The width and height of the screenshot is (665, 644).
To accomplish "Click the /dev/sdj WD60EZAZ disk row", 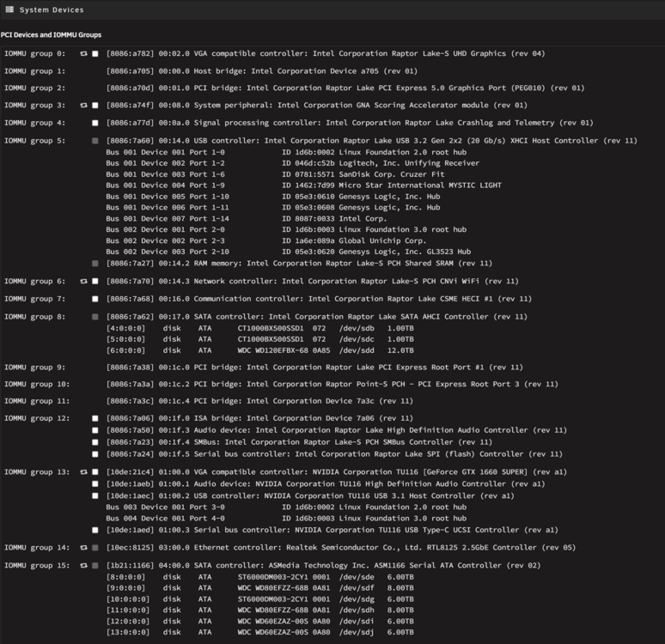I will click(x=260, y=632).
